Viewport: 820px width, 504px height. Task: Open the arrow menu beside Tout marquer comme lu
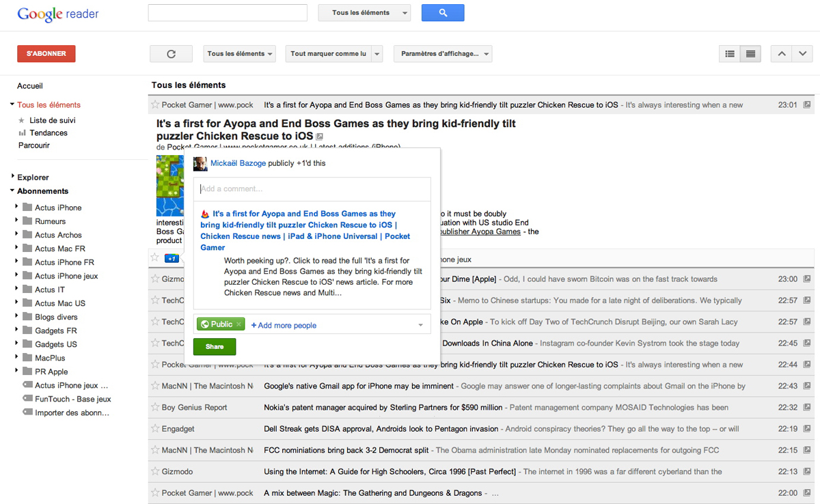377,54
